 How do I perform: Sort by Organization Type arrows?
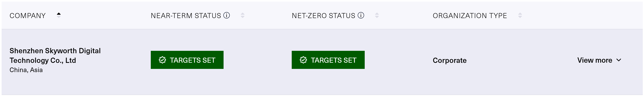[x=520, y=15]
